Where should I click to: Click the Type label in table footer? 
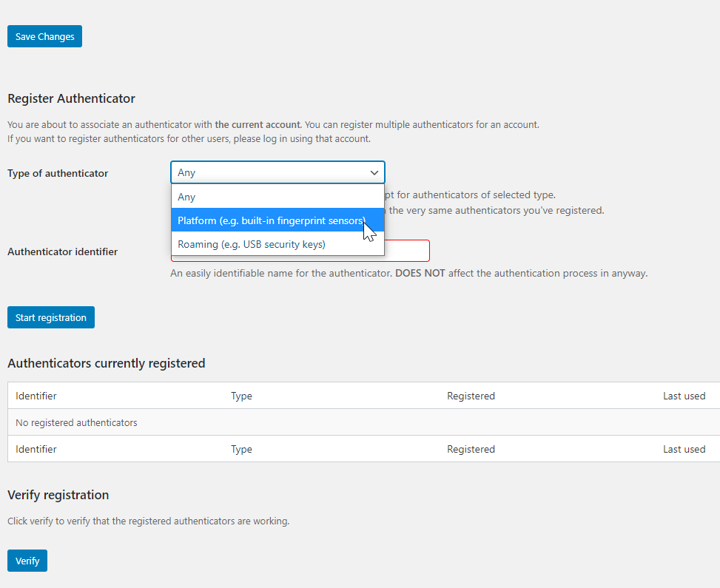241,449
